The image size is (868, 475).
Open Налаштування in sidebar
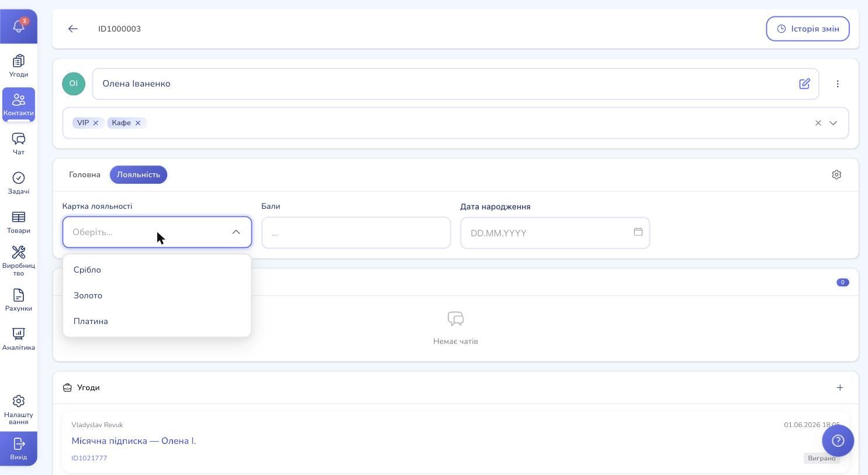click(x=19, y=409)
